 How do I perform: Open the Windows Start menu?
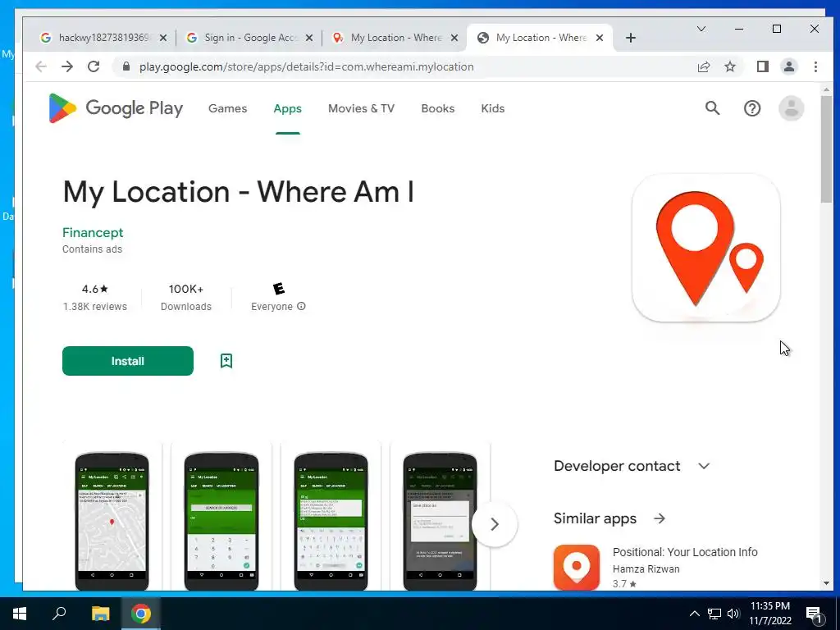point(20,614)
